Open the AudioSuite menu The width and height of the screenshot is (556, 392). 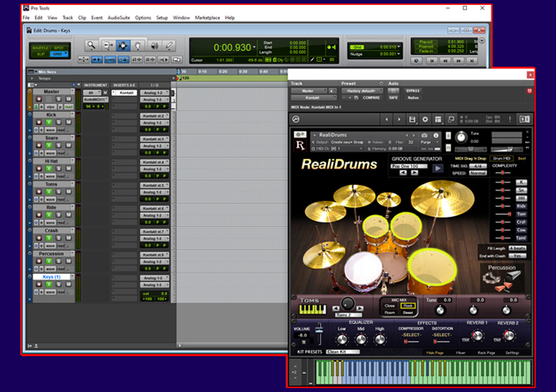tap(119, 17)
